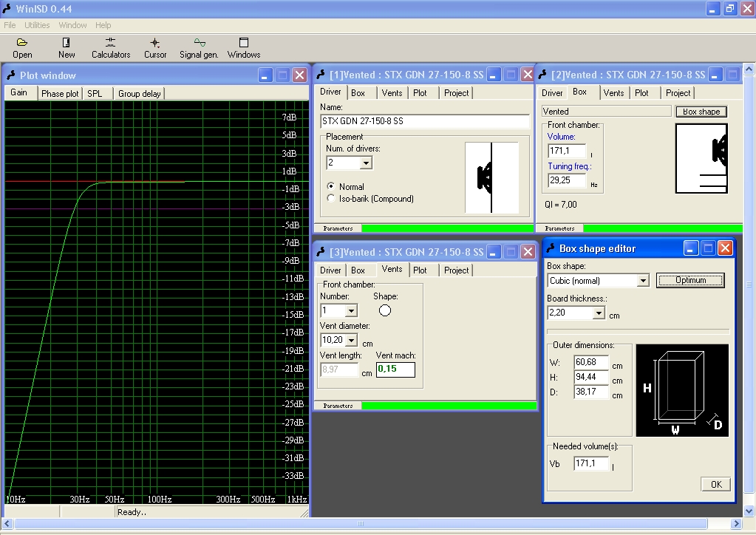The height and width of the screenshot is (535, 756).
Task: Open the Utilities menu
Action: coord(37,25)
